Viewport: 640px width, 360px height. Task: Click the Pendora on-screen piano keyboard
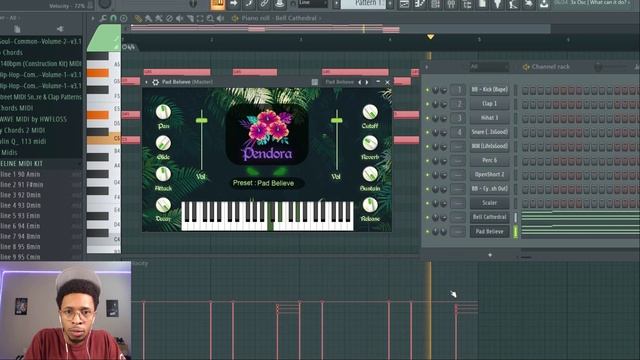point(267,216)
